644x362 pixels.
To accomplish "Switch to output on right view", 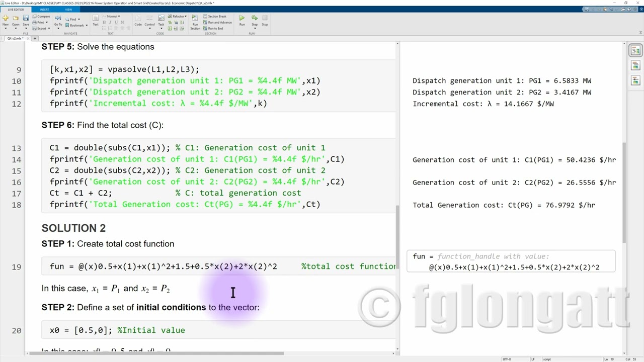I will coord(635,51).
